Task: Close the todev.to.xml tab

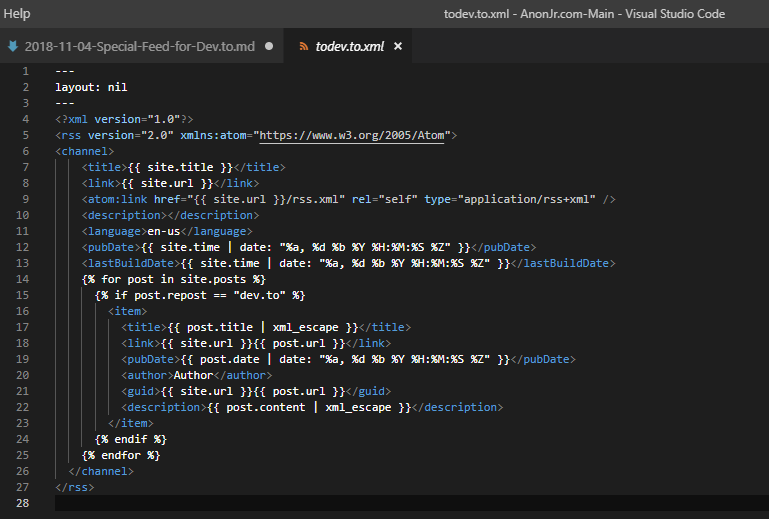Action: (397, 47)
